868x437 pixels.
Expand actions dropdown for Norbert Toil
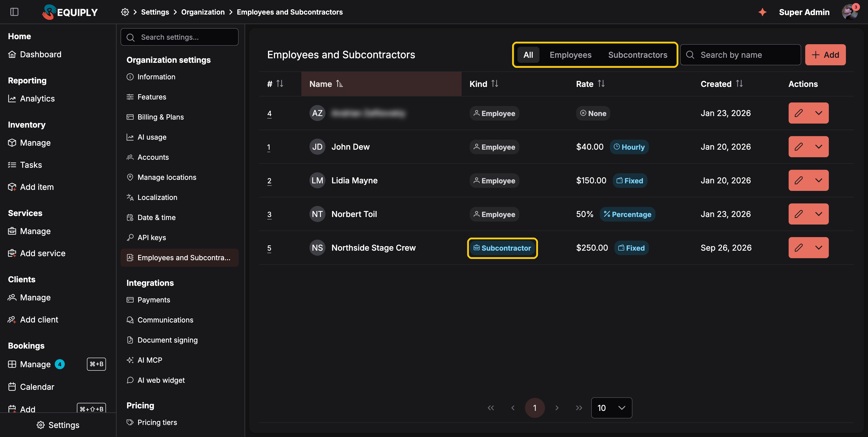coord(819,214)
